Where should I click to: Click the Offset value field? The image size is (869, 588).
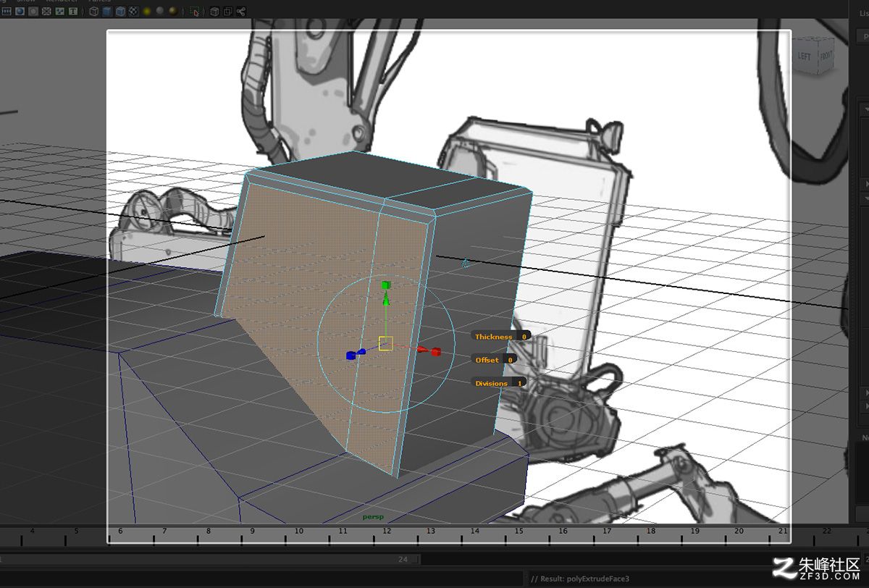(510, 359)
